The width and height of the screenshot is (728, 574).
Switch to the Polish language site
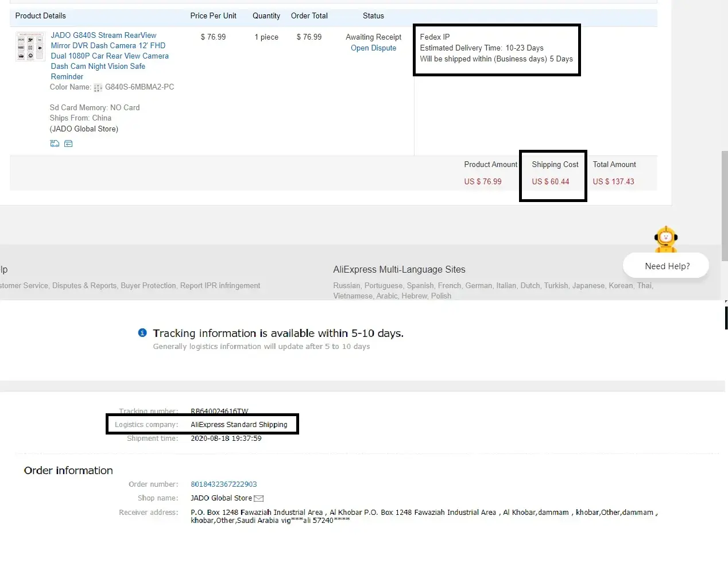point(441,296)
